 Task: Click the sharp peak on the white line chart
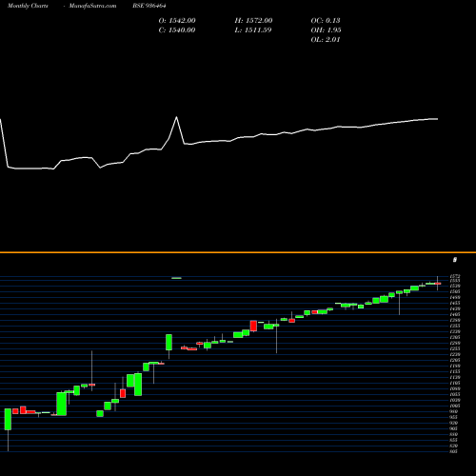click(176, 117)
